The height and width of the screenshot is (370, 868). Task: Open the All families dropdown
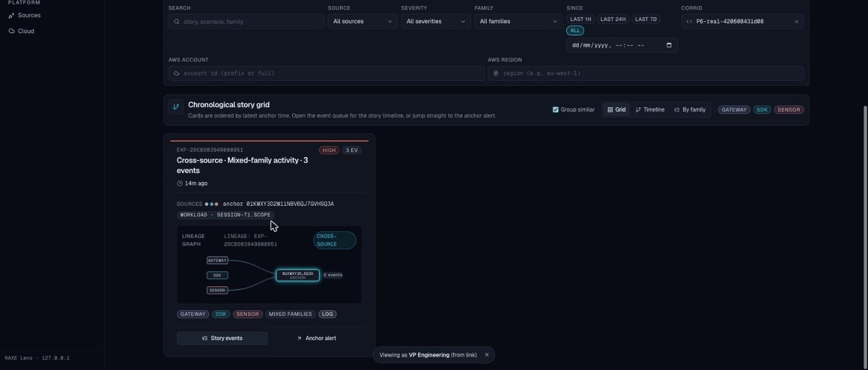pos(518,22)
